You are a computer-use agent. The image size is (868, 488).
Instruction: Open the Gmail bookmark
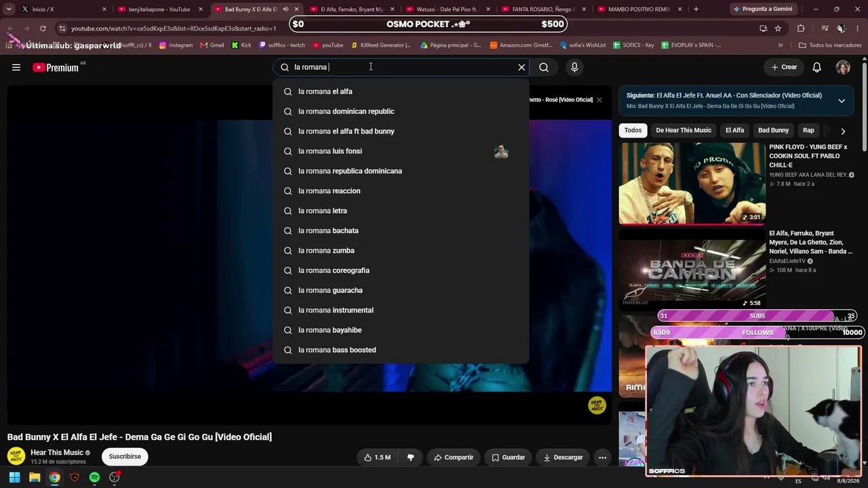coord(212,45)
